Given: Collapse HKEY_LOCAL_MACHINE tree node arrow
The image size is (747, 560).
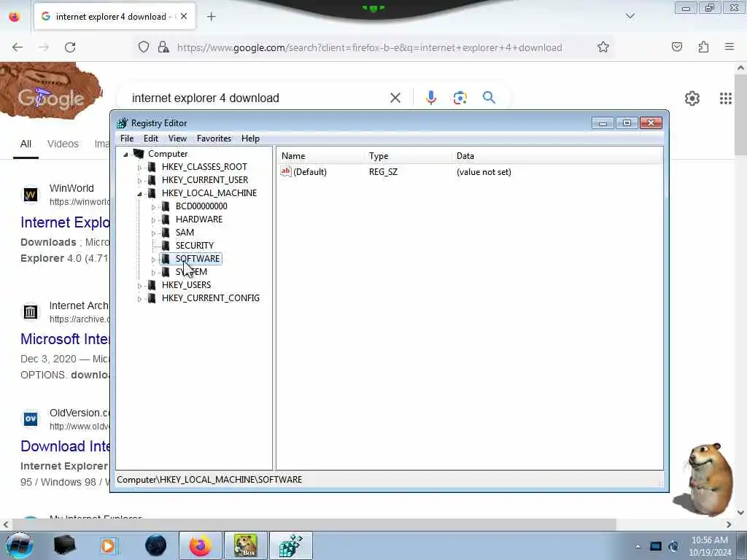Looking at the screenshot, I should (139, 194).
